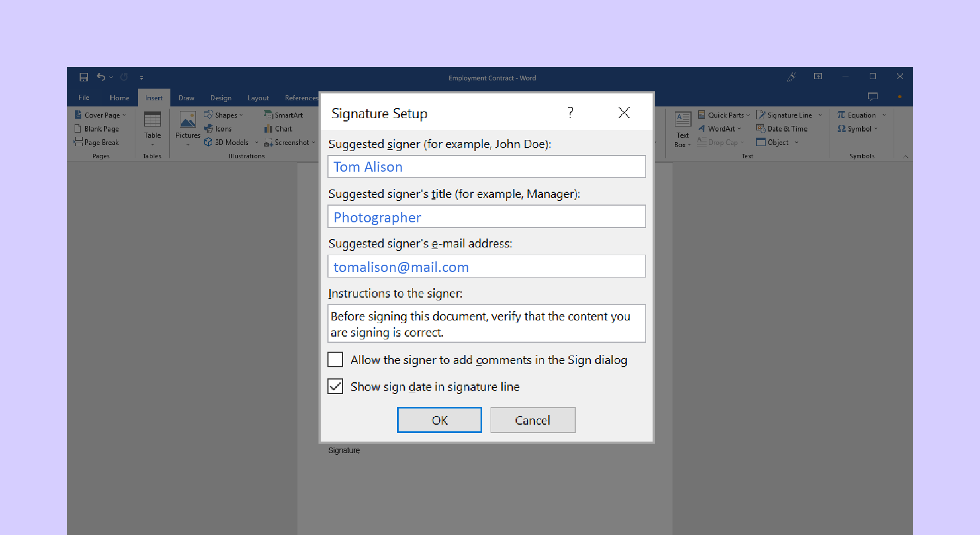
Task: Open the SmartArt tool
Action: point(285,115)
